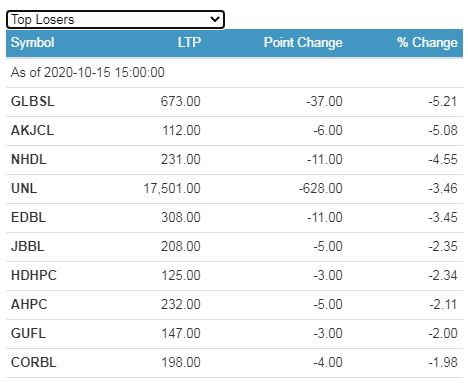Select the UNL LTP value 17,501.00
This screenshot has height=383, width=468.
[x=172, y=188]
